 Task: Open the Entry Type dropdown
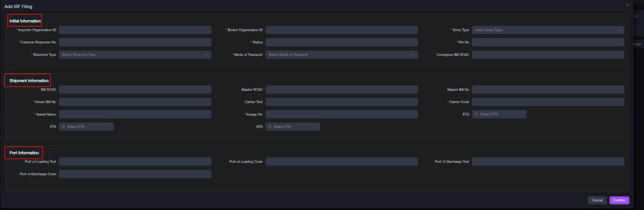click(548, 30)
